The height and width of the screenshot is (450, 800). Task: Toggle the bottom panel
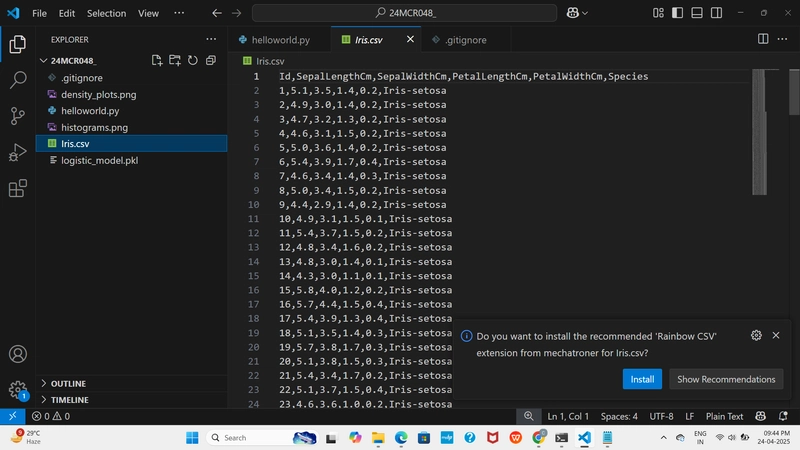point(697,13)
